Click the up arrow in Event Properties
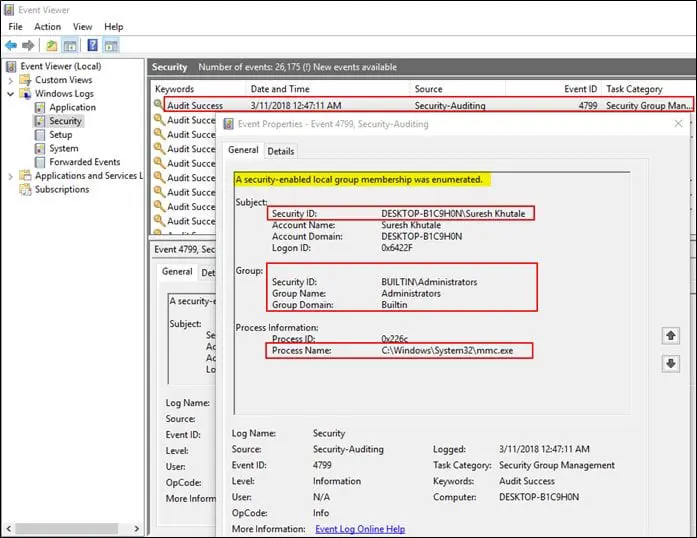The image size is (697, 538). pyautogui.click(x=671, y=335)
